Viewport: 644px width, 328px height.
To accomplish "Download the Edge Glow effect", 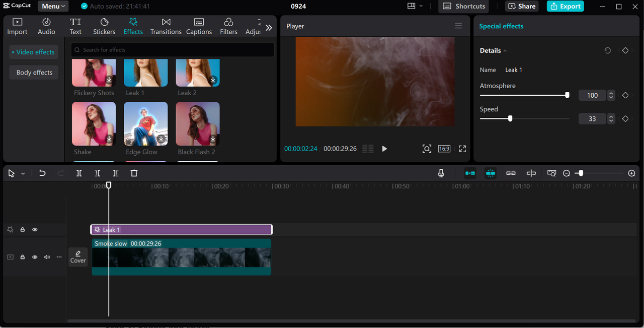I will (x=161, y=139).
